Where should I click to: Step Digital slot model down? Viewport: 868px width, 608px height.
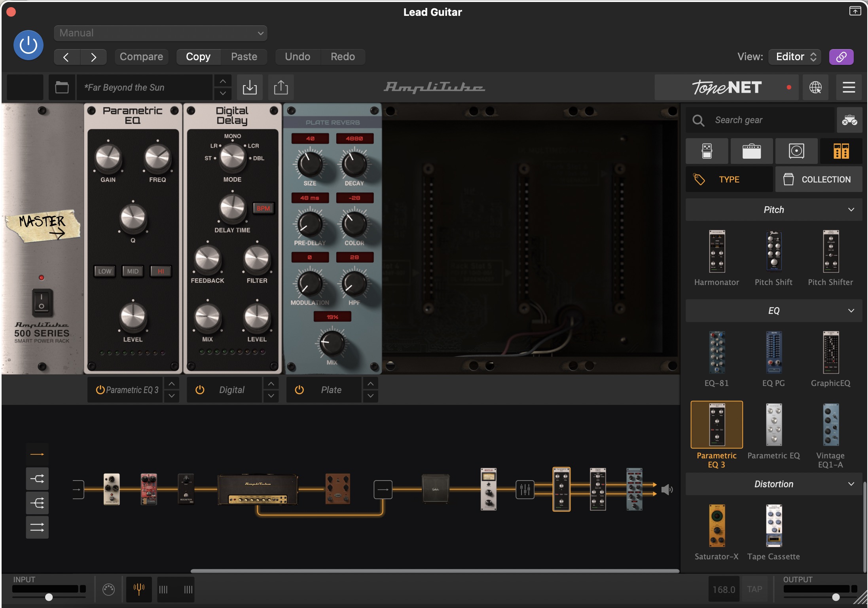271,396
